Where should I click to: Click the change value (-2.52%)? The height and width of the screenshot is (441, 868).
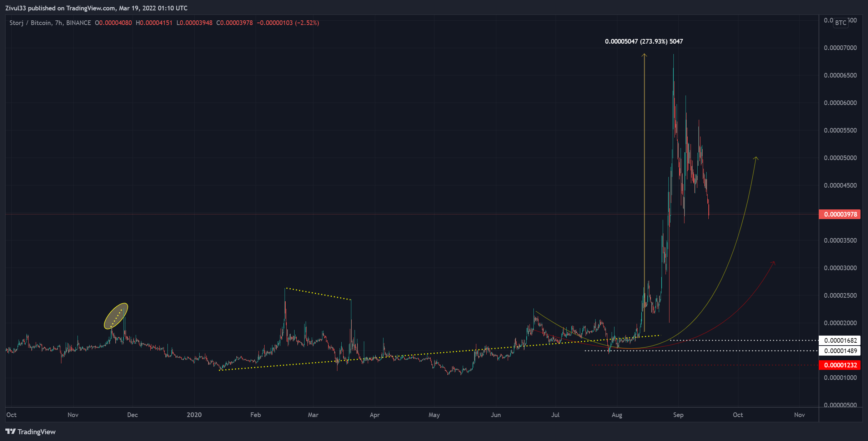pyautogui.click(x=307, y=23)
